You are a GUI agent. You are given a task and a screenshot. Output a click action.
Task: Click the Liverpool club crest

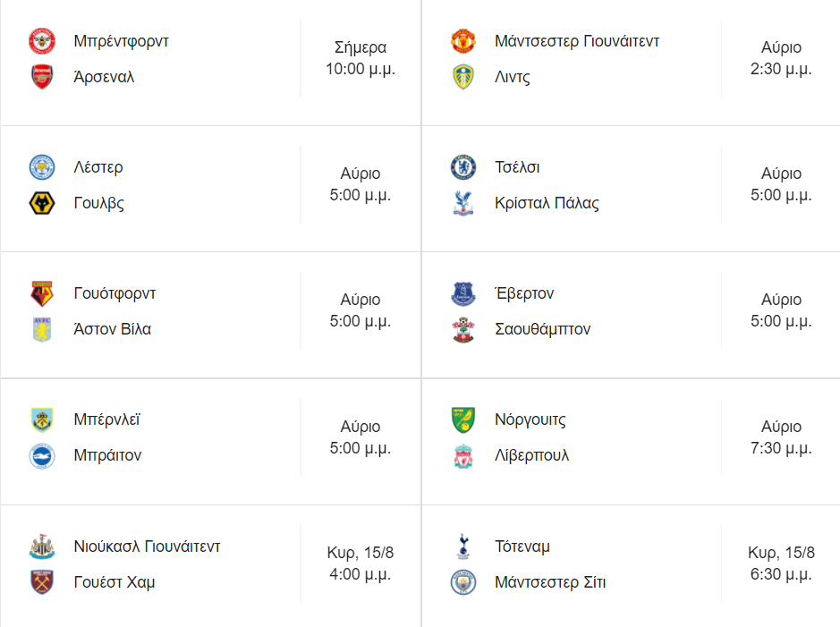[462, 455]
